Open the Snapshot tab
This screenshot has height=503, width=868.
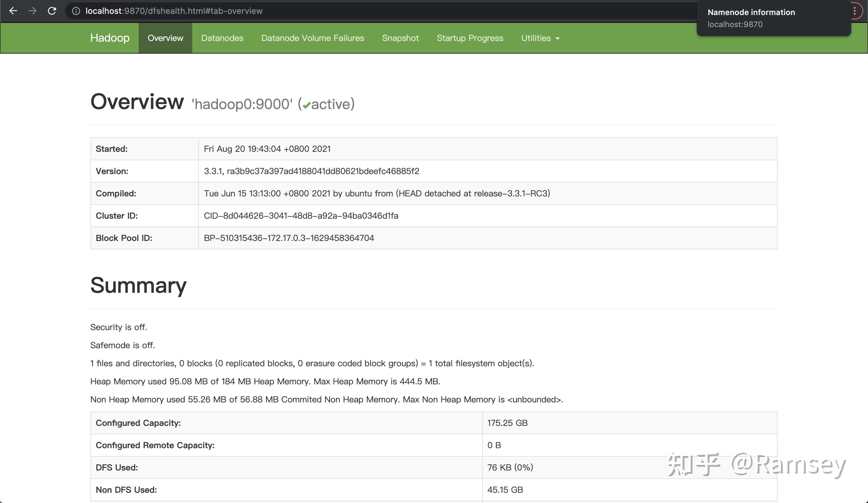(x=400, y=38)
